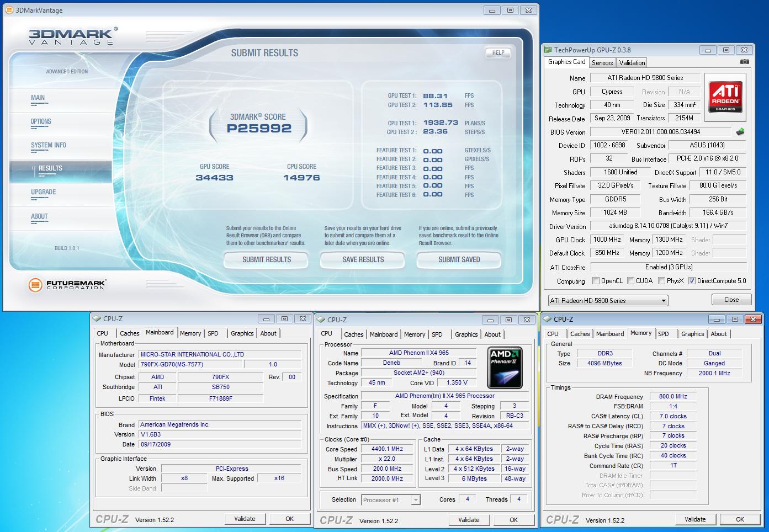Open Memory tab in CPU-Z CPU window
Image resolution: width=769 pixels, height=532 pixels.
[415, 334]
